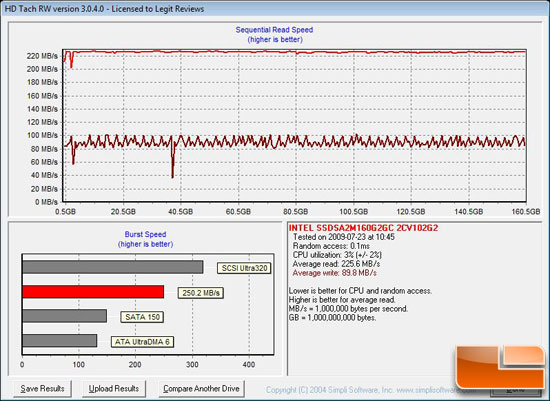Click the Save Results button
The image size is (550, 401).
[x=42, y=389]
